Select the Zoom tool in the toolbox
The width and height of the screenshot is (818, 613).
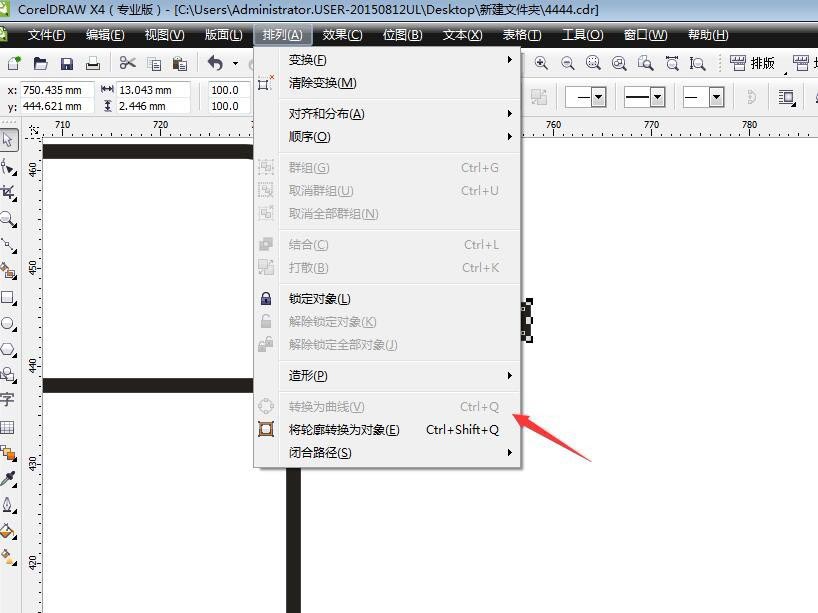pyautogui.click(x=8, y=219)
